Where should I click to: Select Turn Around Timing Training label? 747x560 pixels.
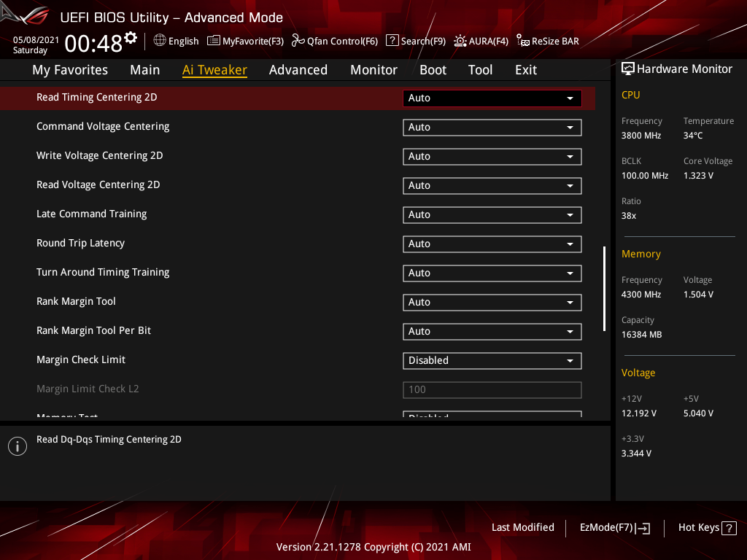click(x=103, y=272)
